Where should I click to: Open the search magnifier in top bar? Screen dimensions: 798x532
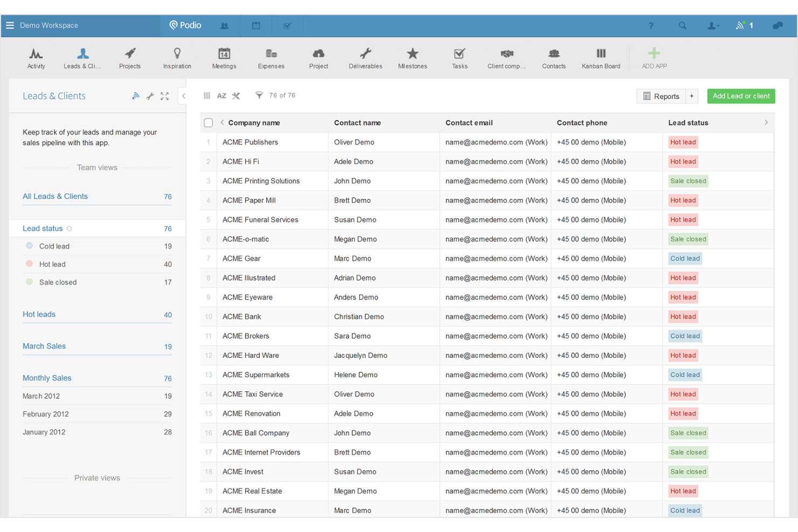click(683, 25)
